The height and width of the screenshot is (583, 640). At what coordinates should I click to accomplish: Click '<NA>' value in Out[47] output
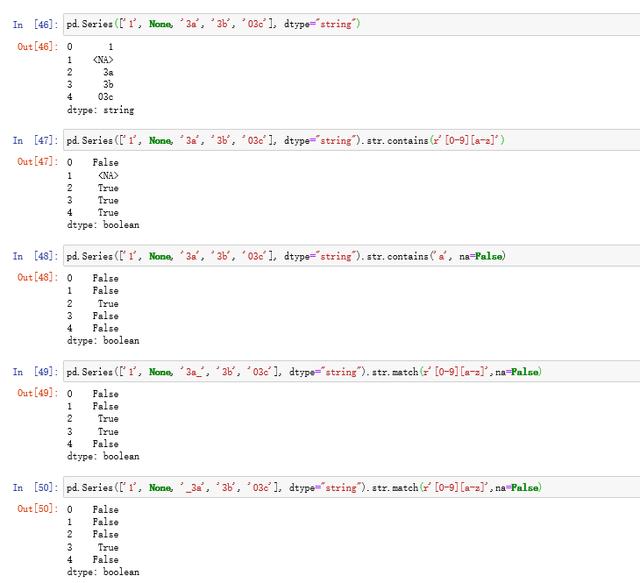[108, 176]
